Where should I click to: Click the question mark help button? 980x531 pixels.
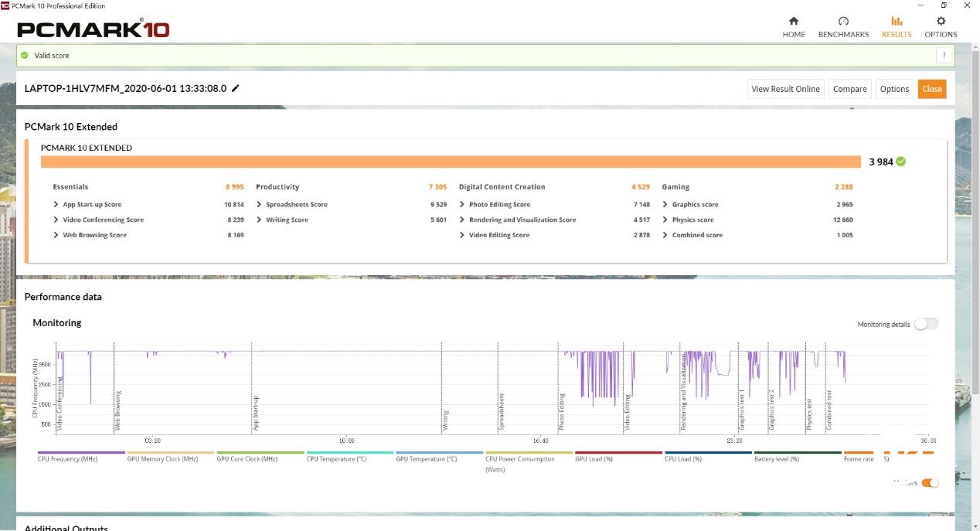click(x=944, y=56)
